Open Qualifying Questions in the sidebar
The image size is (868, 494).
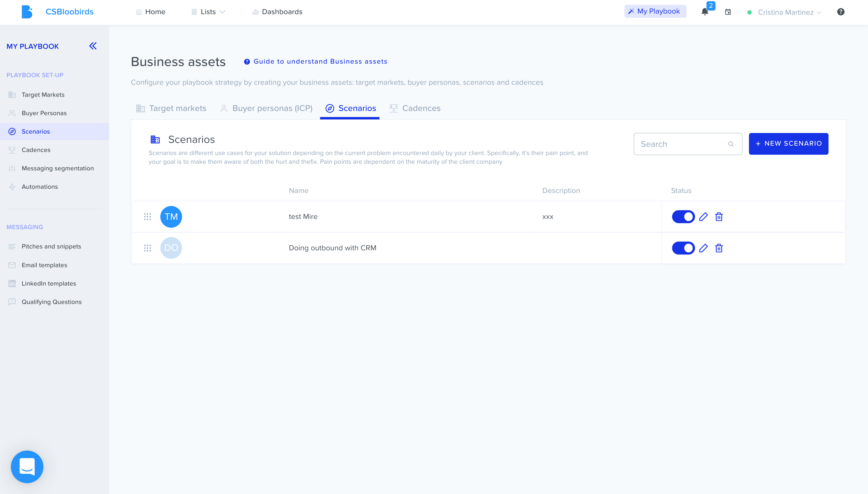coord(54,302)
